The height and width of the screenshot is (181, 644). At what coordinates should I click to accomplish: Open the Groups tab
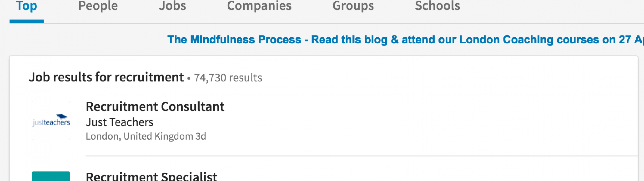coord(353,6)
